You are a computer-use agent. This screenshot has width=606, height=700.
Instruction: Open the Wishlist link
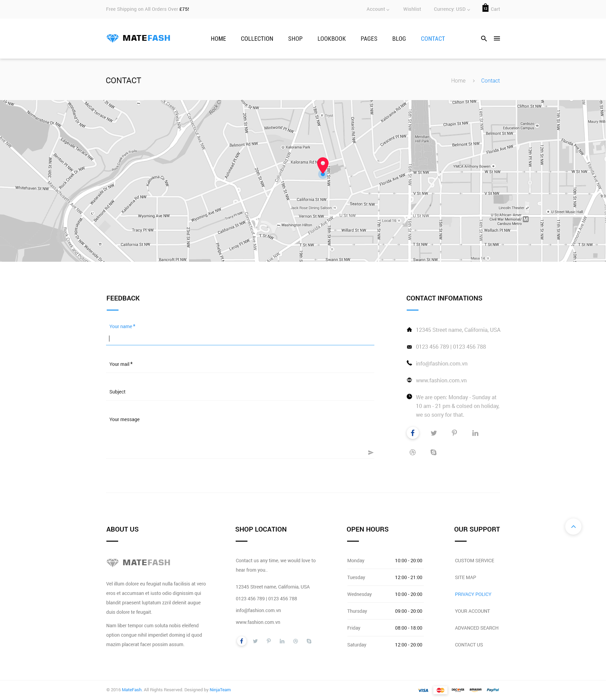[412, 9]
